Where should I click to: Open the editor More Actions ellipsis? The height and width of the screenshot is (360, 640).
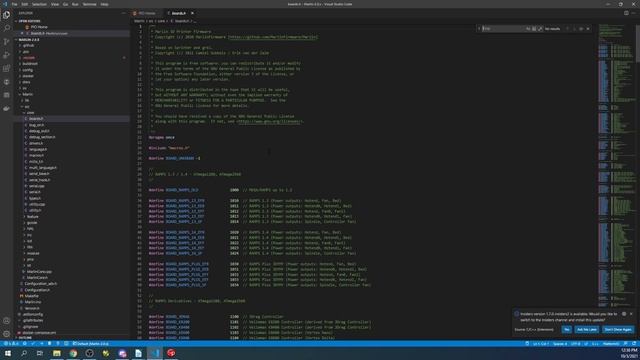(633, 13)
